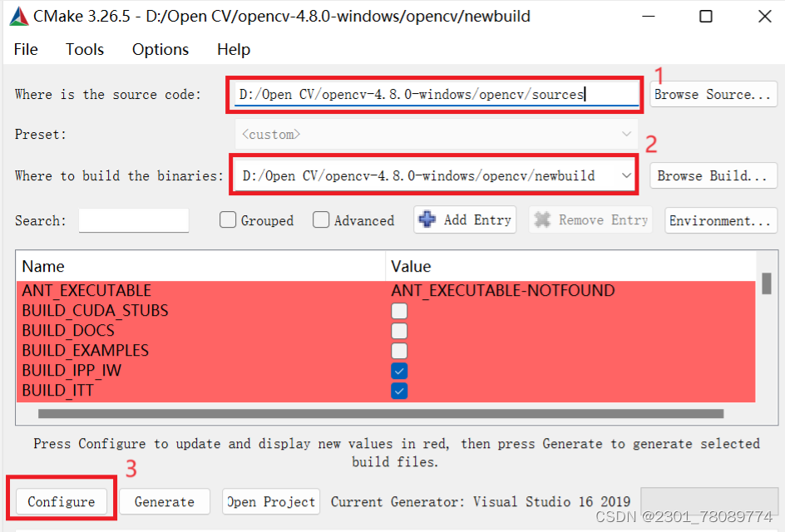Open the Options menu
The height and width of the screenshot is (532, 785).
coord(160,49)
